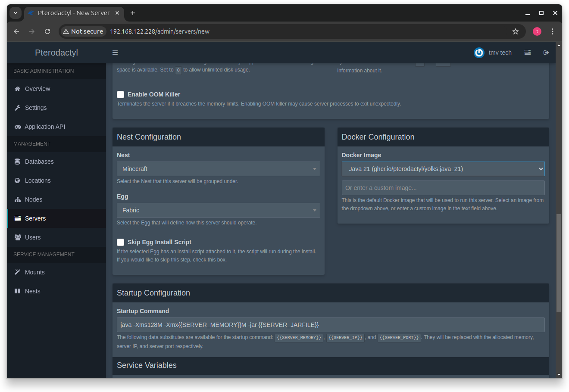Go to the Users page
This screenshot has height=392, width=569.
pyautogui.click(x=32, y=237)
